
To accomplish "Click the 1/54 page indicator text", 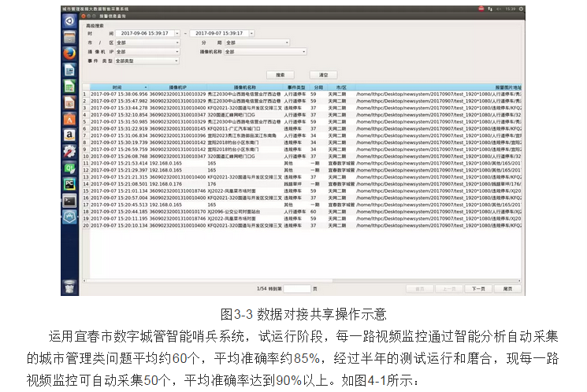I will pyautogui.click(x=262, y=289).
